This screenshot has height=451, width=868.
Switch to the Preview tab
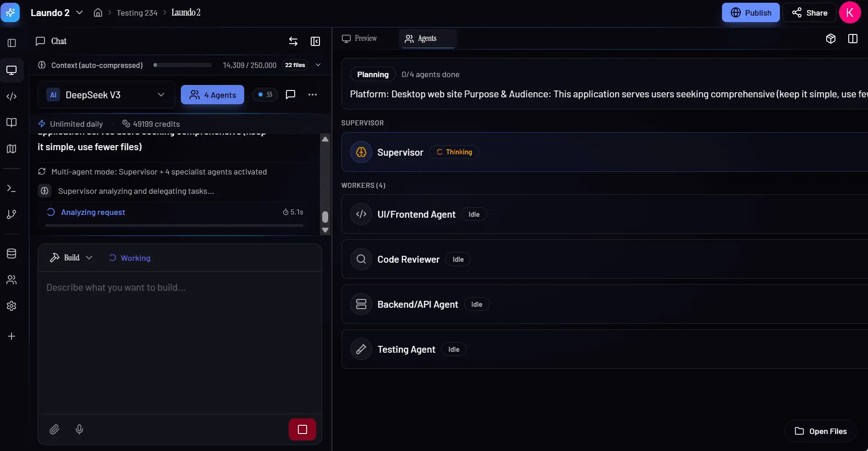click(360, 39)
